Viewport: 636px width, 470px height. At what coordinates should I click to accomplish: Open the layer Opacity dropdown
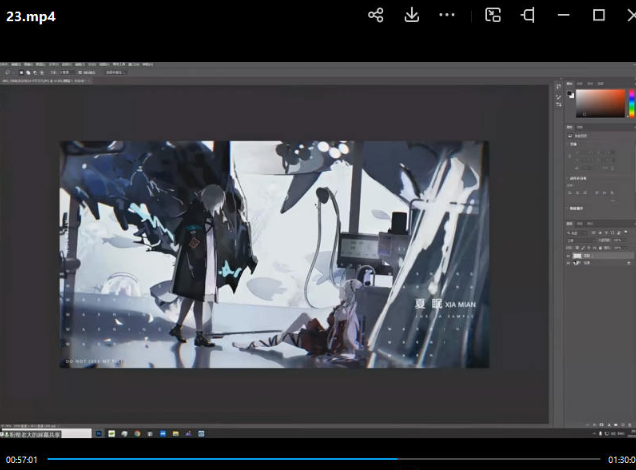620,240
